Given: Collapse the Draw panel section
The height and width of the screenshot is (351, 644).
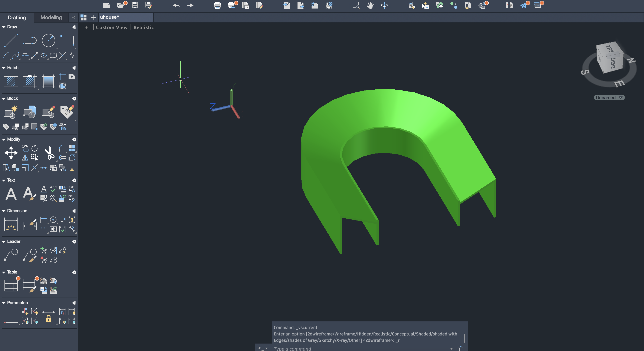Looking at the screenshot, I should (4, 27).
